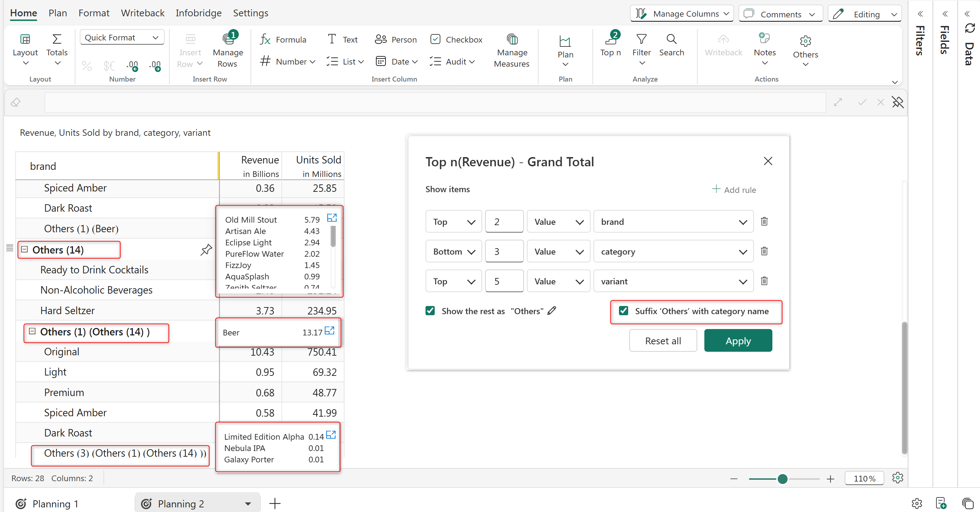Delete the category rule with trash icon

point(764,251)
